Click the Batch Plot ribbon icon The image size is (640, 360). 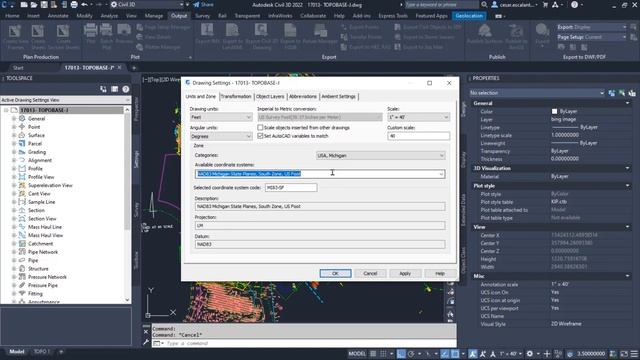pyautogui.click(x=106, y=31)
